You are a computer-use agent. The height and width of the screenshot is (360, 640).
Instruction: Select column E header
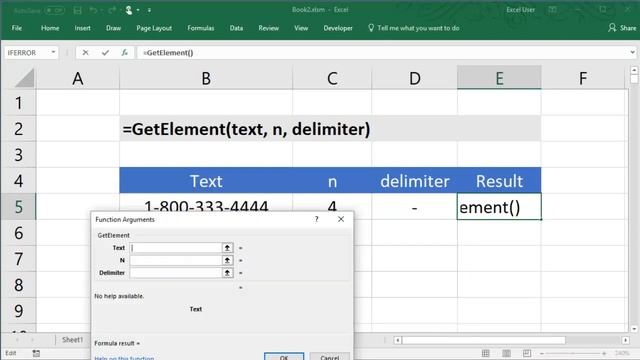tap(499, 78)
